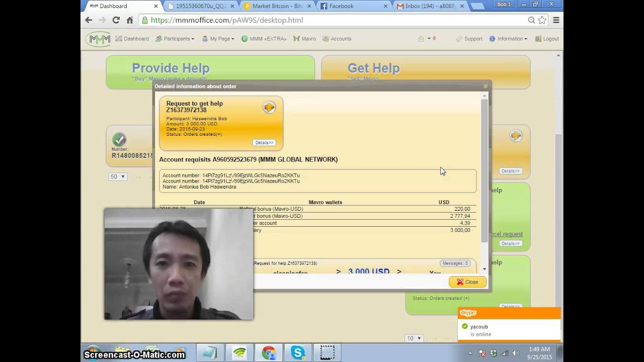The height and width of the screenshot is (362, 644).
Task: Expand the red caret next to envelope
Action: tap(429, 38)
